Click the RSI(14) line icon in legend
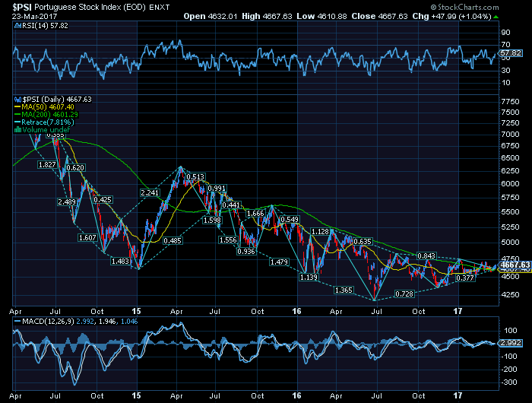The width and height of the screenshot is (532, 403). 18,25
